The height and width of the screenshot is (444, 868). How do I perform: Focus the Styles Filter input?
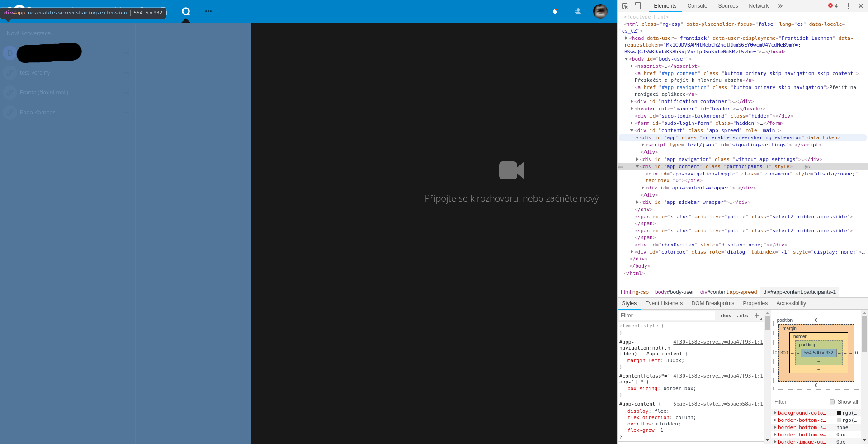pyautogui.click(x=666, y=316)
